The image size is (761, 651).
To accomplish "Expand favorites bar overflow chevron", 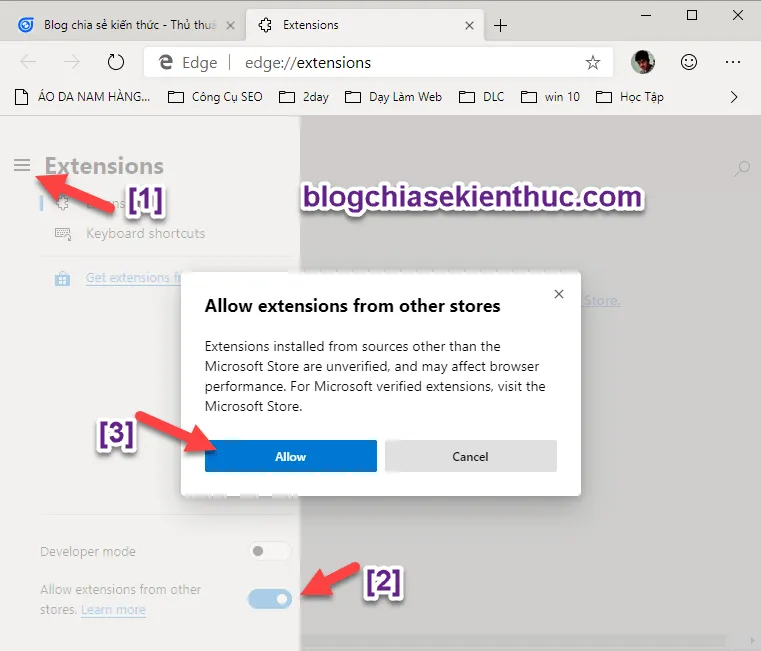I will coord(734,97).
